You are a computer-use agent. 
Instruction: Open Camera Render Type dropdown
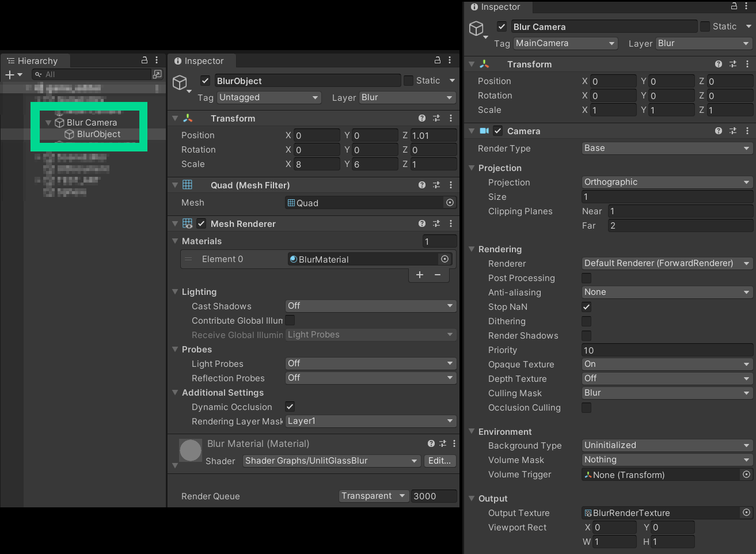(x=667, y=148)
